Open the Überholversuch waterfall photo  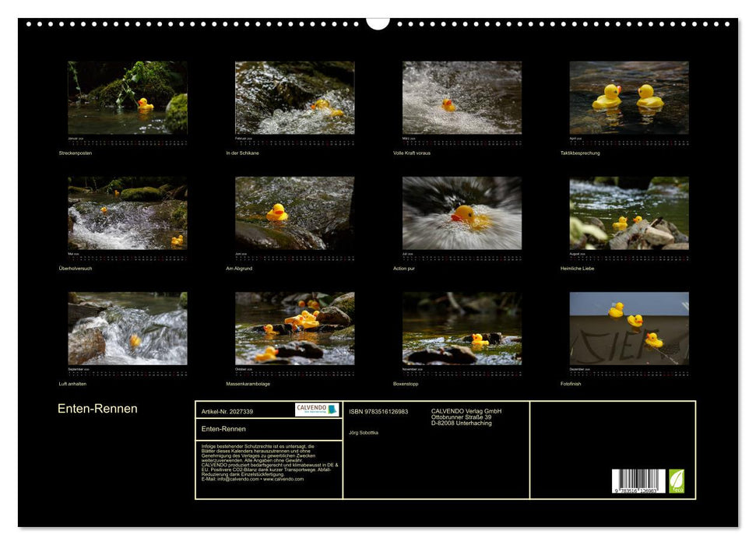pyautogui.click(x=127, y=213)
